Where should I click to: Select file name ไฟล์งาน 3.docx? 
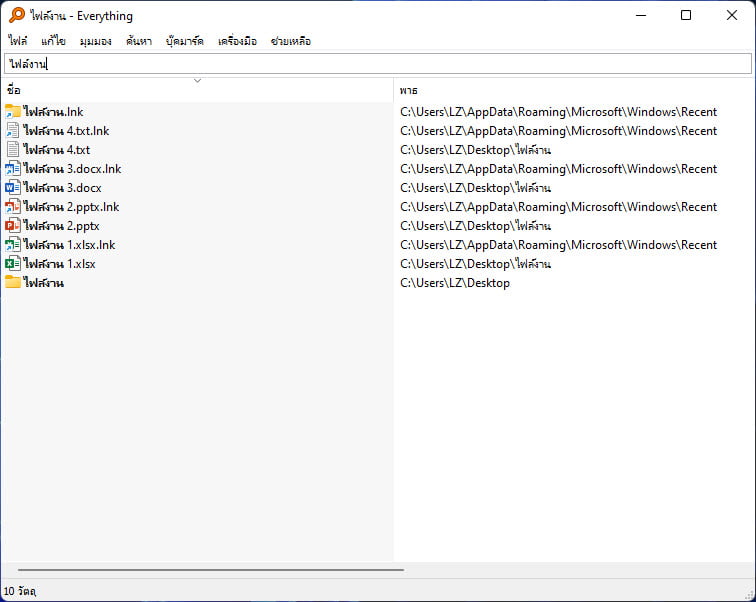click(x=63, y=188)
